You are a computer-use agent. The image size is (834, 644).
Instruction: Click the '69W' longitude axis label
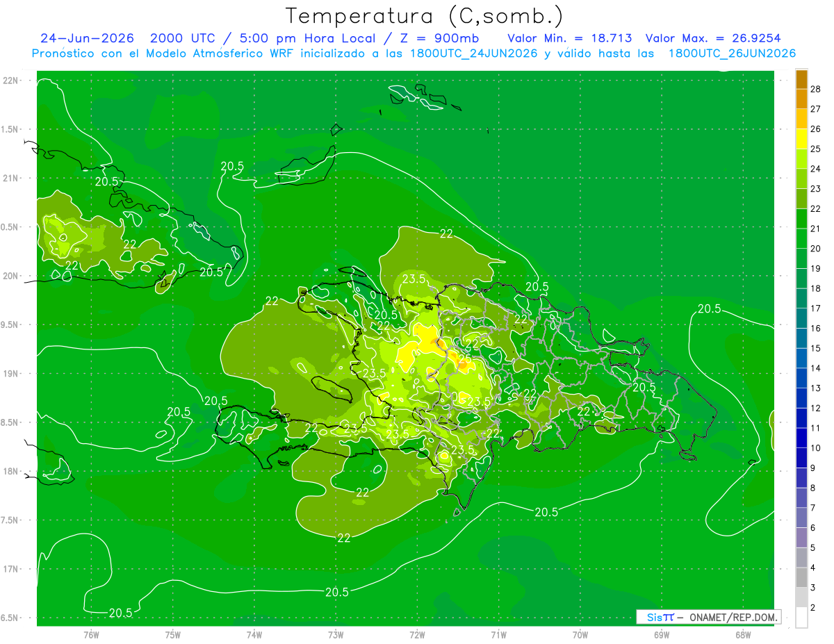point(662,635)
